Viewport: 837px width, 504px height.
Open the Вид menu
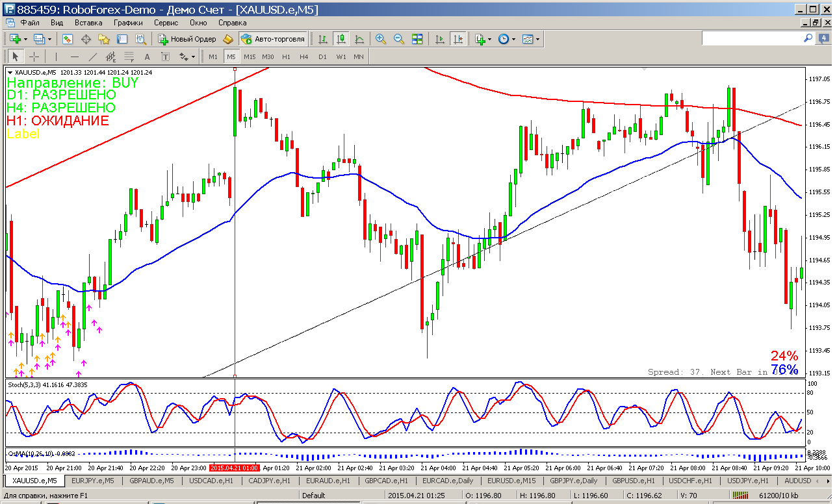(x=57, y=22)
